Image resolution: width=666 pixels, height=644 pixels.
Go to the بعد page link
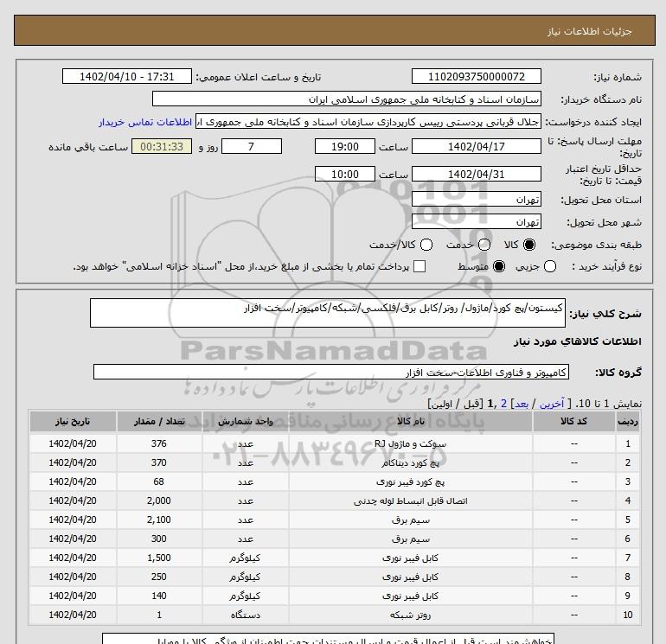point(522,404)
